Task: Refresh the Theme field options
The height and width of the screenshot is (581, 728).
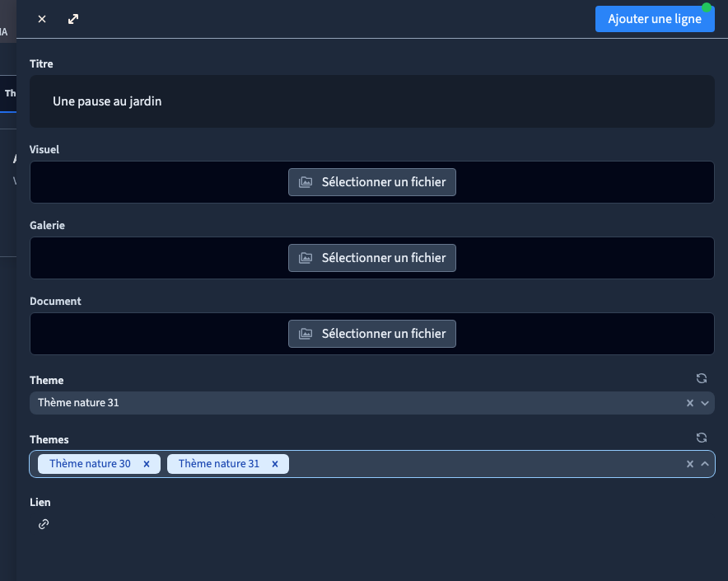Action: [x=702, y=378]
